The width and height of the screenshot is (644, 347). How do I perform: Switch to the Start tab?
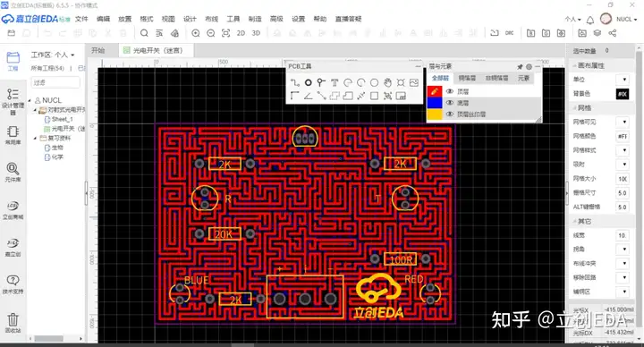pyautogui.click(x=98, y=50)
